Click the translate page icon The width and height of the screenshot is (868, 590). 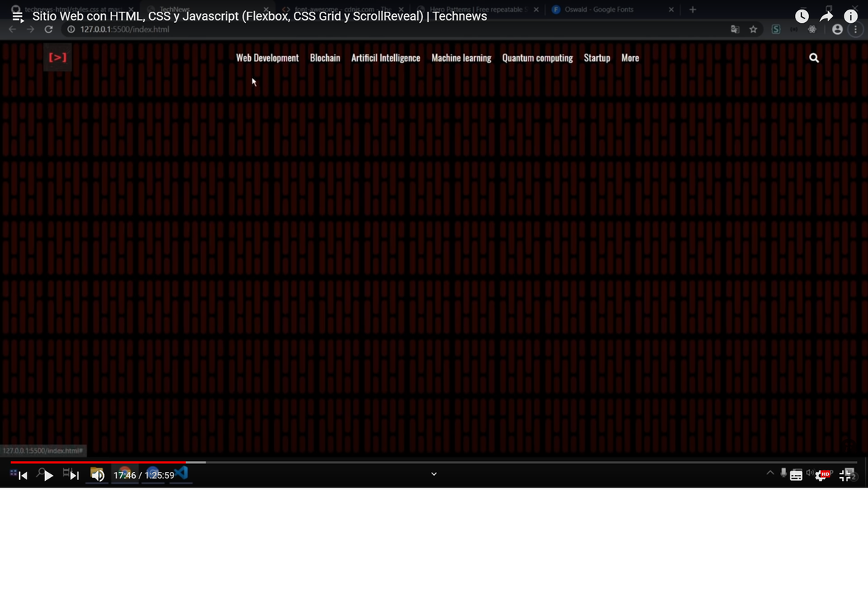(x=734, y=29)
